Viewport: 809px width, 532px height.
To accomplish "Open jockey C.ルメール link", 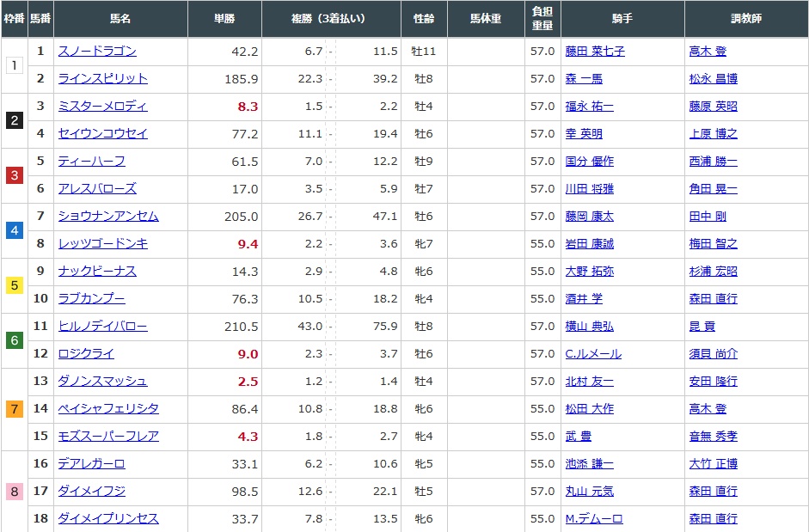I will (593, 354).
